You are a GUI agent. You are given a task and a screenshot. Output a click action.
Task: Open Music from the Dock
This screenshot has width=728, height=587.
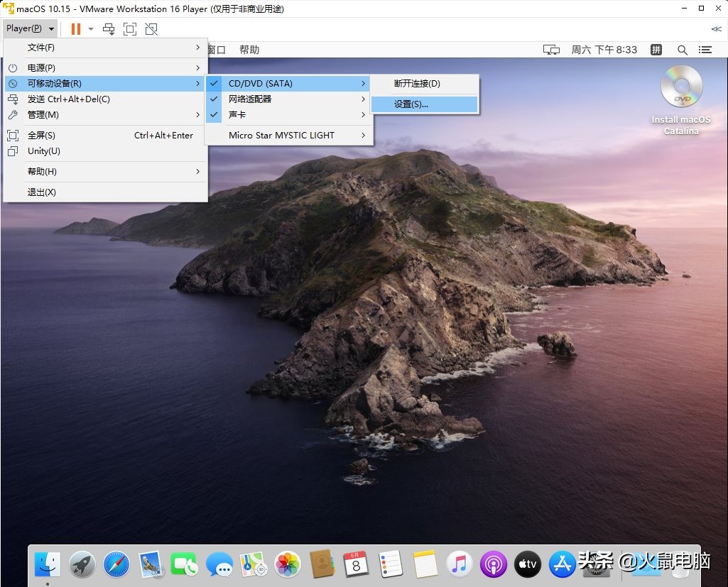460,564
